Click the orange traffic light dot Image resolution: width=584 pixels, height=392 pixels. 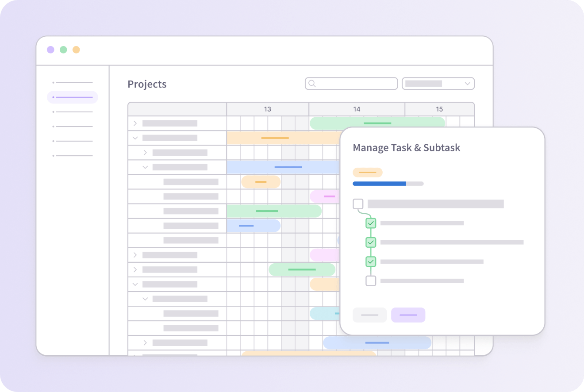(76, 50)
